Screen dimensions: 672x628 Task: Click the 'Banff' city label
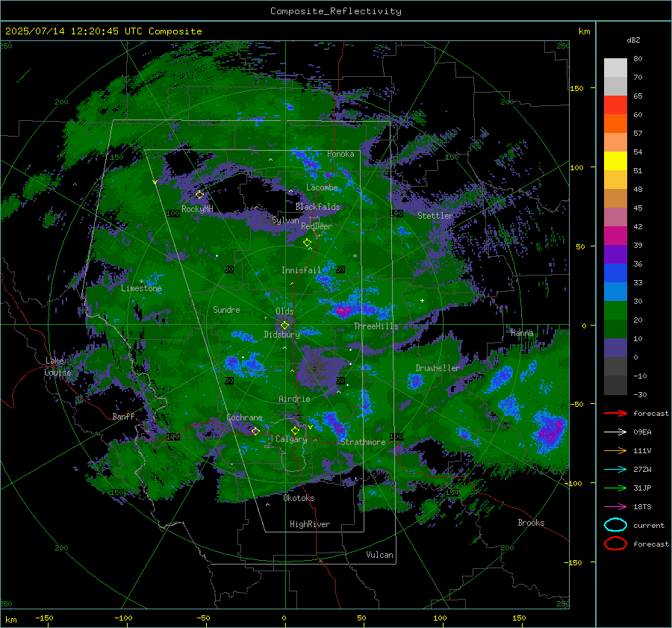[123, 416]
